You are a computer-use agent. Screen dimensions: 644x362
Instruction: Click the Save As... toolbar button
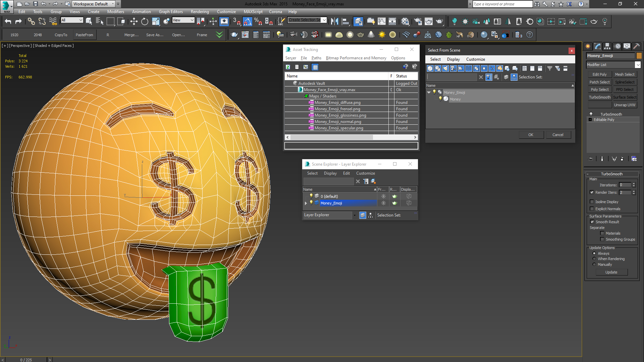(155, 35)
